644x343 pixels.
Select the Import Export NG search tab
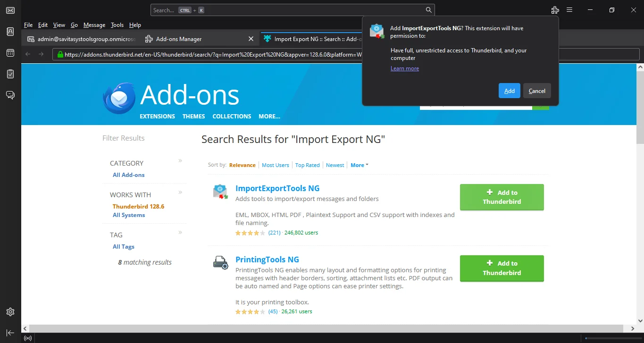pos(311,39)
